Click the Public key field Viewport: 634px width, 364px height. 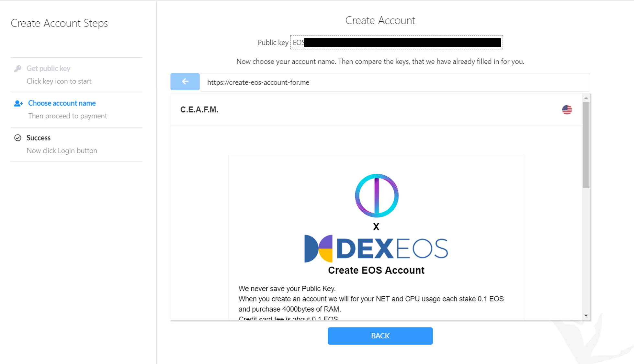(396, 42)
